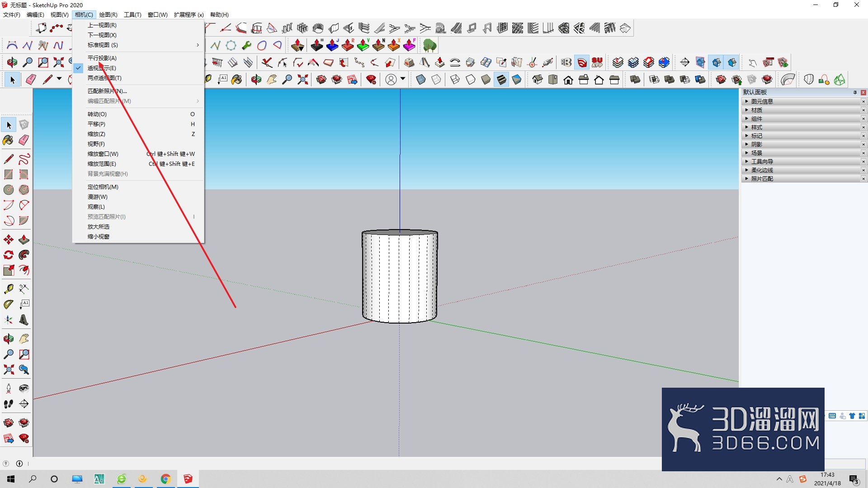This screenshot has width=868, height=488.
Task: Pick the Protractor tool in left toolbar
Action: pos(9,305)
